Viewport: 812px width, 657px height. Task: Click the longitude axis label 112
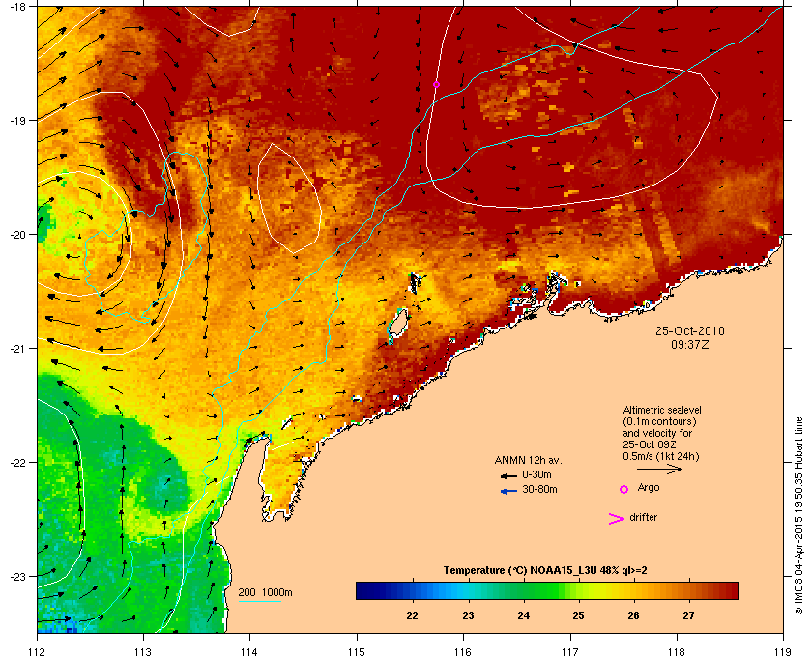coord(38,652)
